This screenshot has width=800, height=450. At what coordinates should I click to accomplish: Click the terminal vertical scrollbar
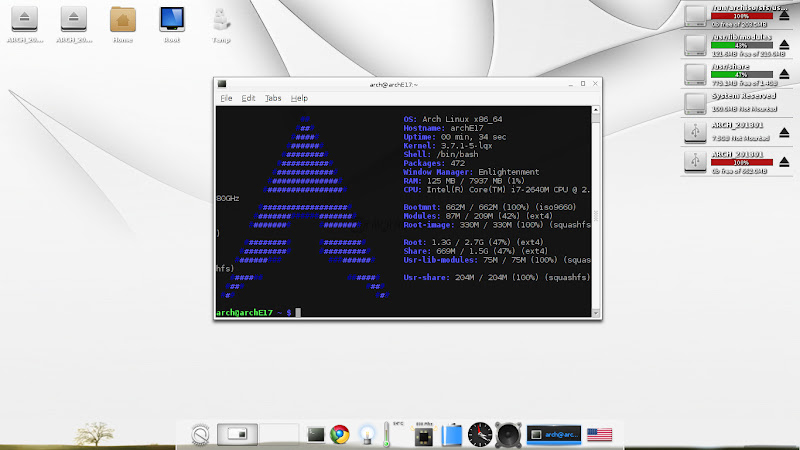597,200
